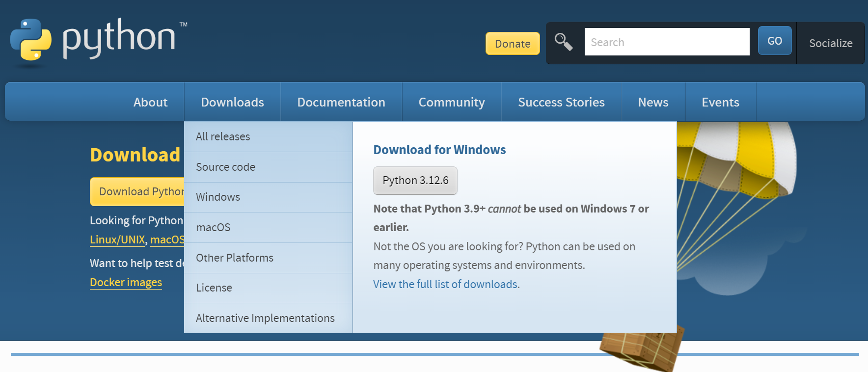Select Other Platforms in the Downloads dropdown
Image resolution: width=868 pixels, height=372 pixels.
pos(268,258)
